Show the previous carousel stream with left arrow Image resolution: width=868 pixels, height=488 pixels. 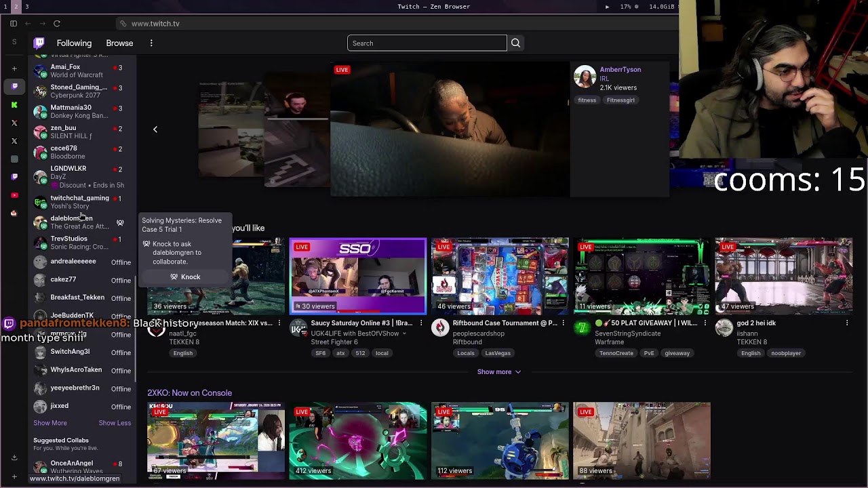click(155, 129)
